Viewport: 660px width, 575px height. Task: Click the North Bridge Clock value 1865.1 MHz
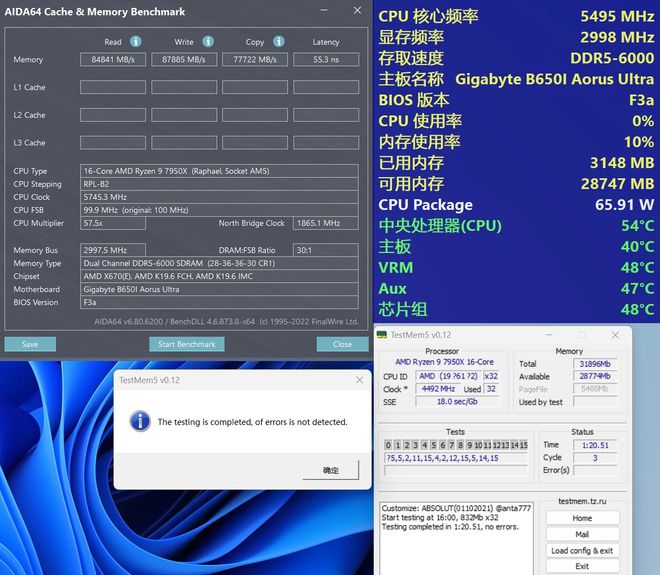(326, 224)
